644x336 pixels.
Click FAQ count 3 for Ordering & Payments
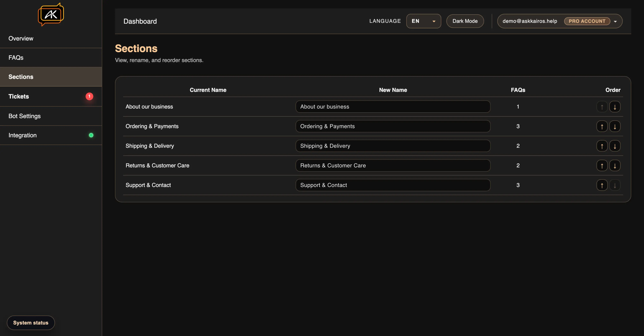point(518,126)
